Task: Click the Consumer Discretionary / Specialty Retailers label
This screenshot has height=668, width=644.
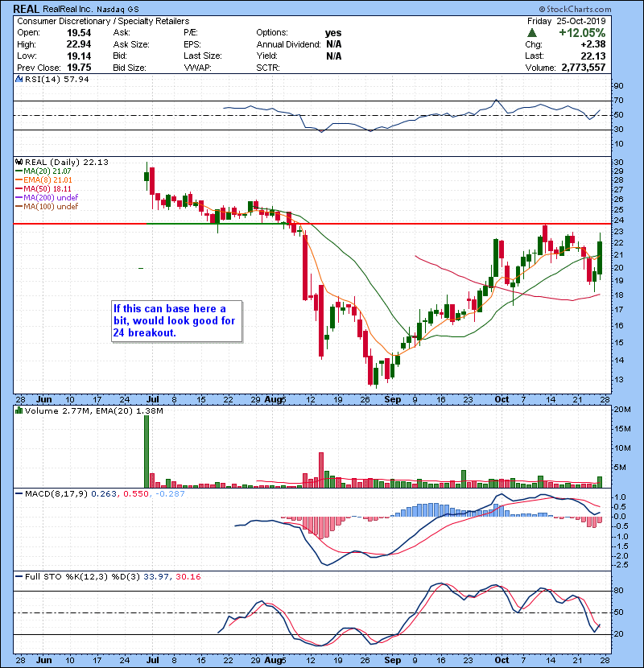Action: [103, 21]
